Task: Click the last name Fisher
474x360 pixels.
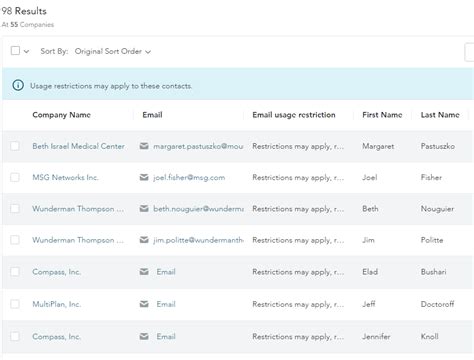Action: coord(431,177)
